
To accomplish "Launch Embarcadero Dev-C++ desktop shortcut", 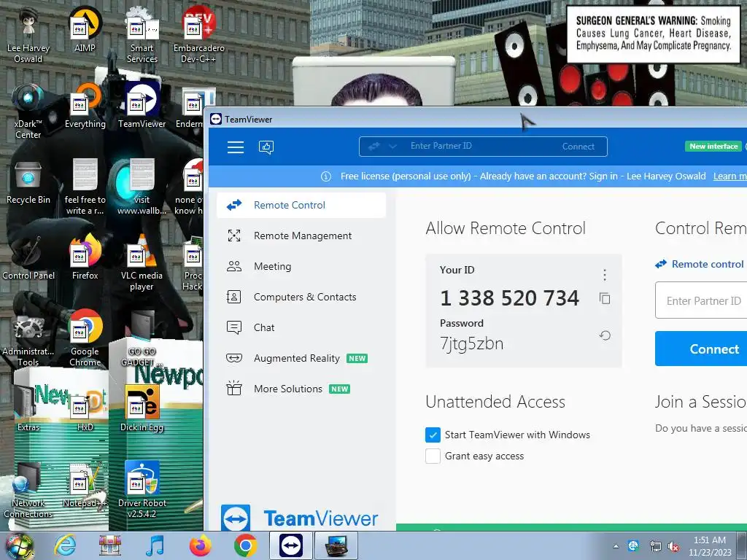I will (x=198, y=34).
